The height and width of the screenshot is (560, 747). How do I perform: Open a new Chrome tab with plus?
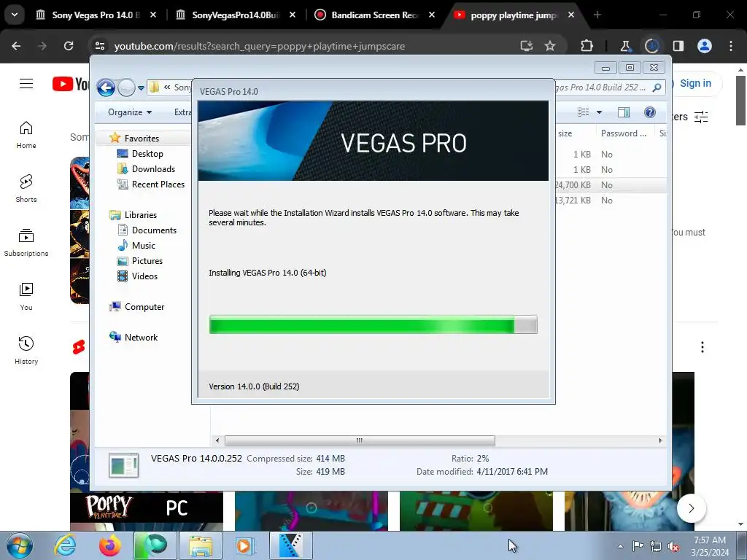coord(597,15)
